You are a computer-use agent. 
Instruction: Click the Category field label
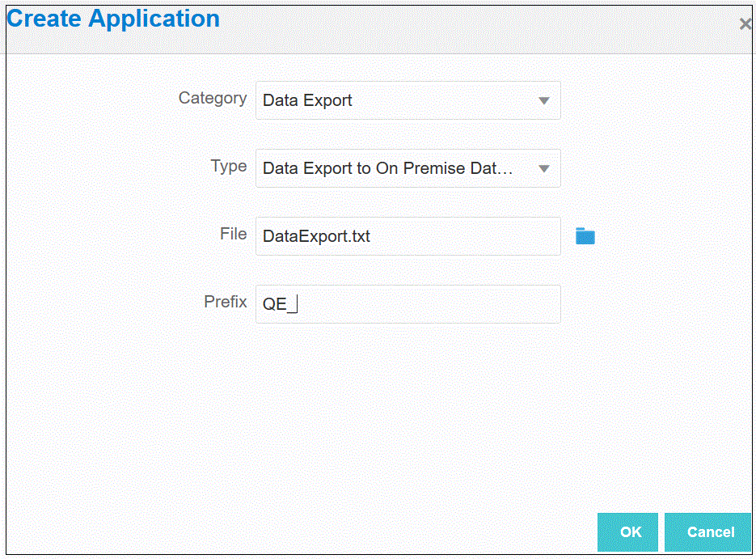pyautogui.click(x=213, y=98)
